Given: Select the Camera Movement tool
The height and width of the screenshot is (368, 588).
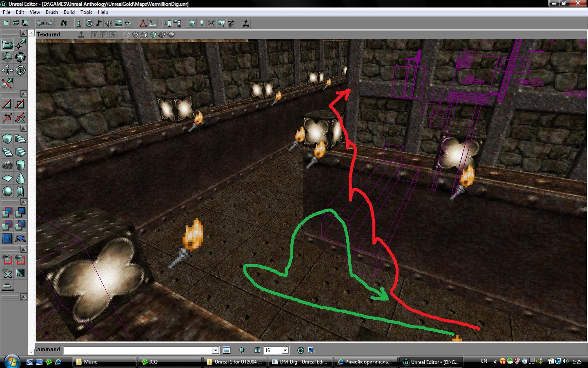Looking at the screenshot, I should [x=7, y=44].
